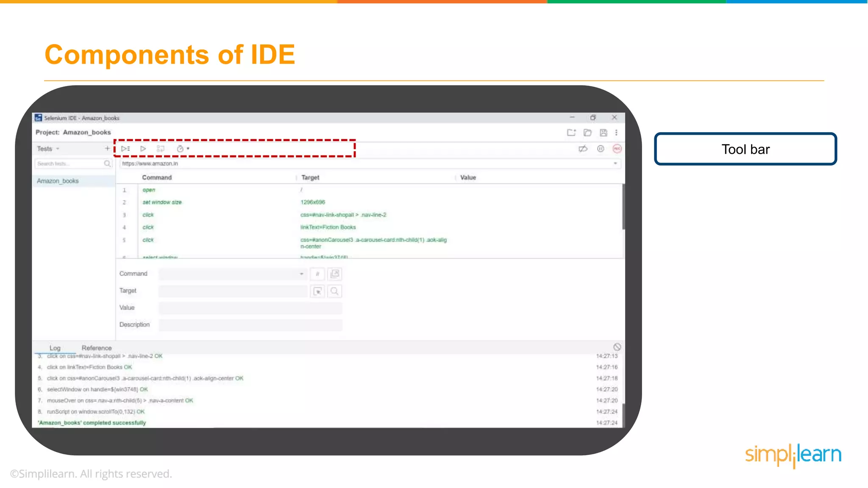
Task: Click the Target input field
Action: pos(233,291)
